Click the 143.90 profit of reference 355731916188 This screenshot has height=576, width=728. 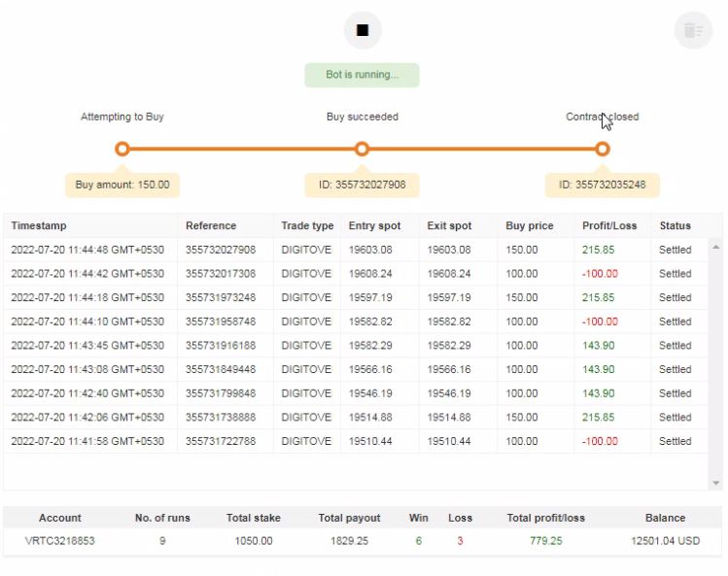pyautogui.click(x=598, y=346)
